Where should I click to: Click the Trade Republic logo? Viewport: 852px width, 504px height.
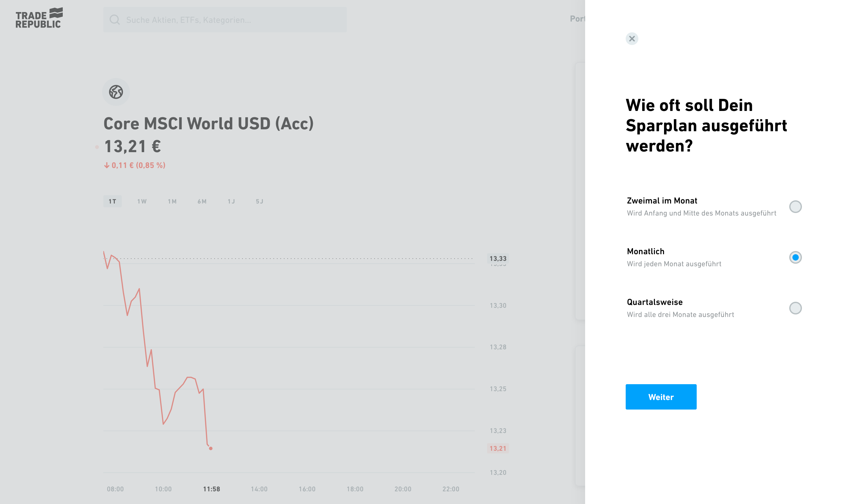[39, 18]
